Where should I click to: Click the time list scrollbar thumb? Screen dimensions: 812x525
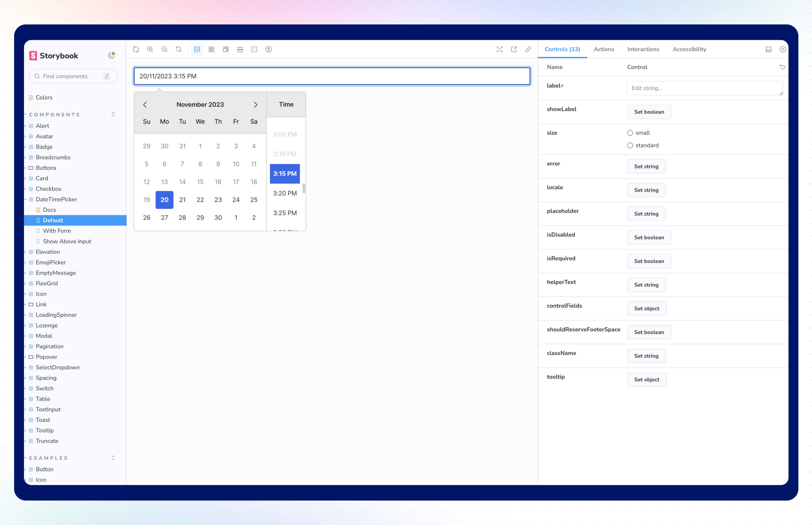point(304,188)
